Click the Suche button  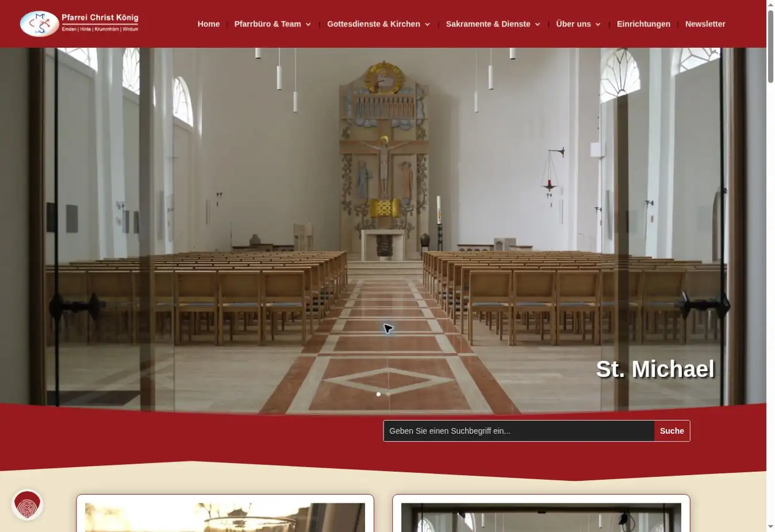672,431
